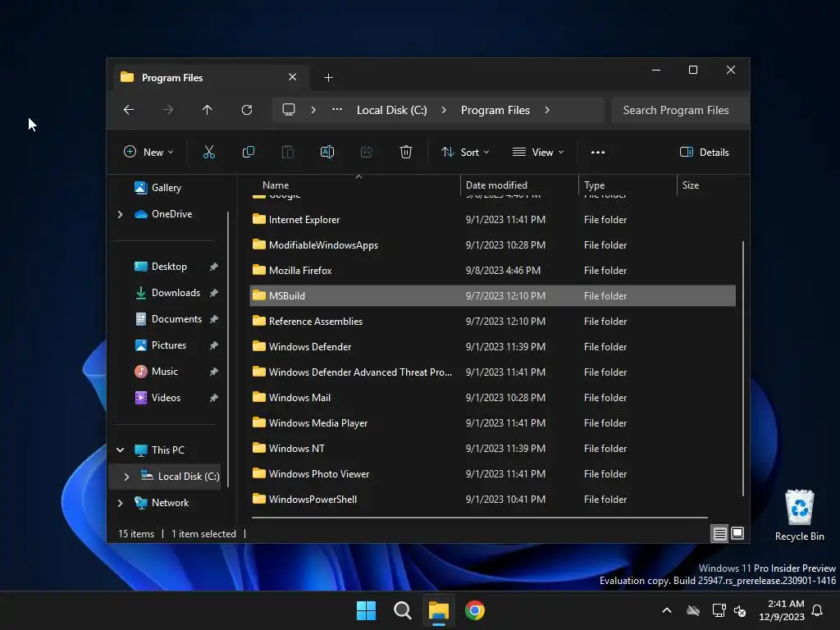Open the Windows Start menu
The width and height of the screenshot is (840, 630).
click(x=367, y=610)
